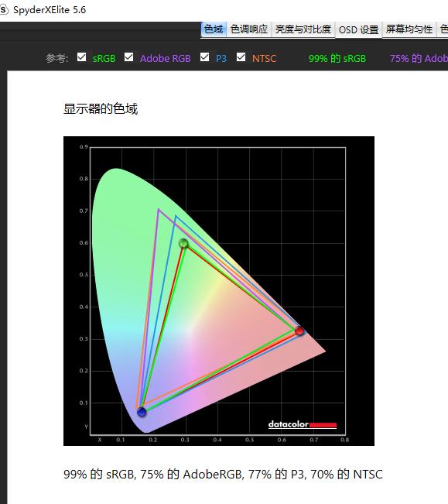Click the purple '75% 的 Adob' result text
448x504 pixels.
click(419, 59)
